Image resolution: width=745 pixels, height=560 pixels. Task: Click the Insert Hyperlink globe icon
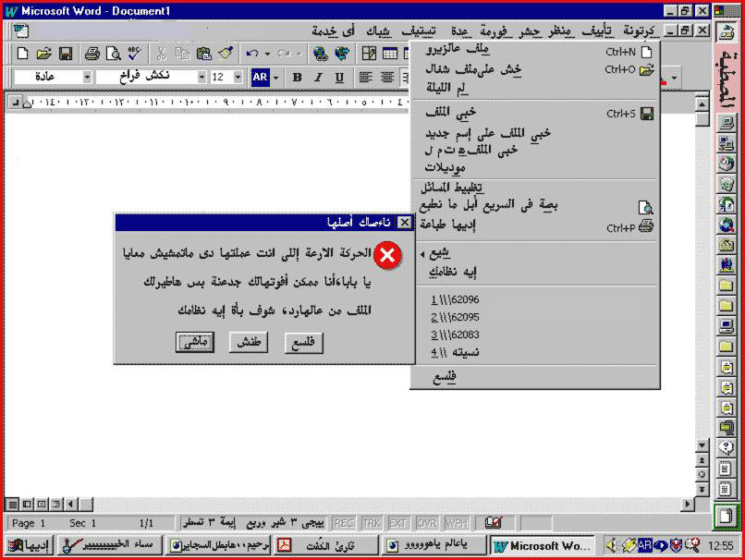click(x=321, y=54)
